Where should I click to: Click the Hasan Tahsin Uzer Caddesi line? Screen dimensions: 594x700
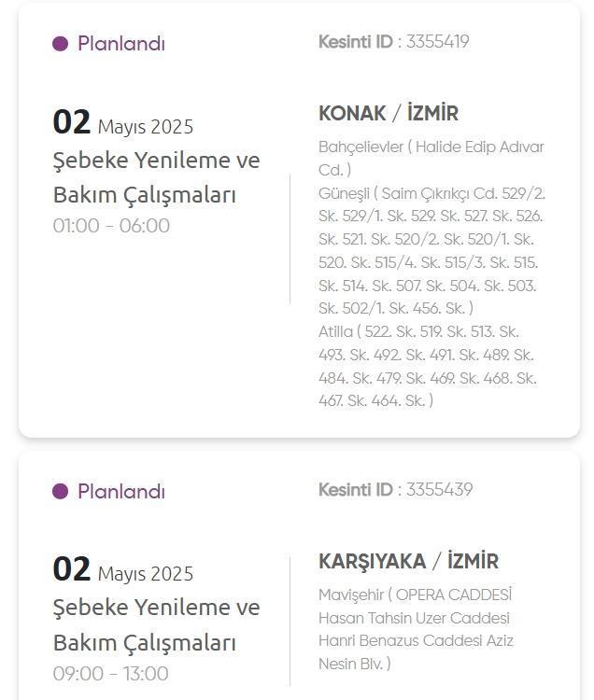pos(414,618)
